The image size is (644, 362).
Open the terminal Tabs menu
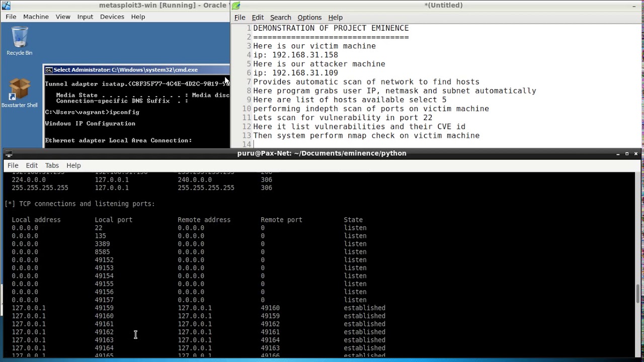[52, 165]
